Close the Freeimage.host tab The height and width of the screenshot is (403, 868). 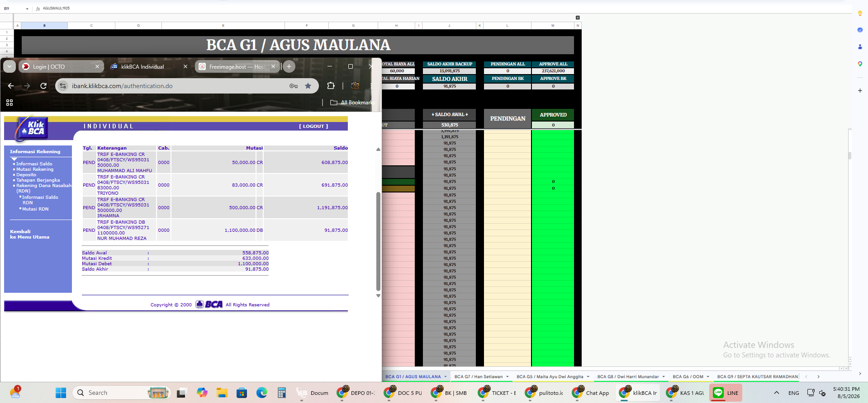(273, 66)
